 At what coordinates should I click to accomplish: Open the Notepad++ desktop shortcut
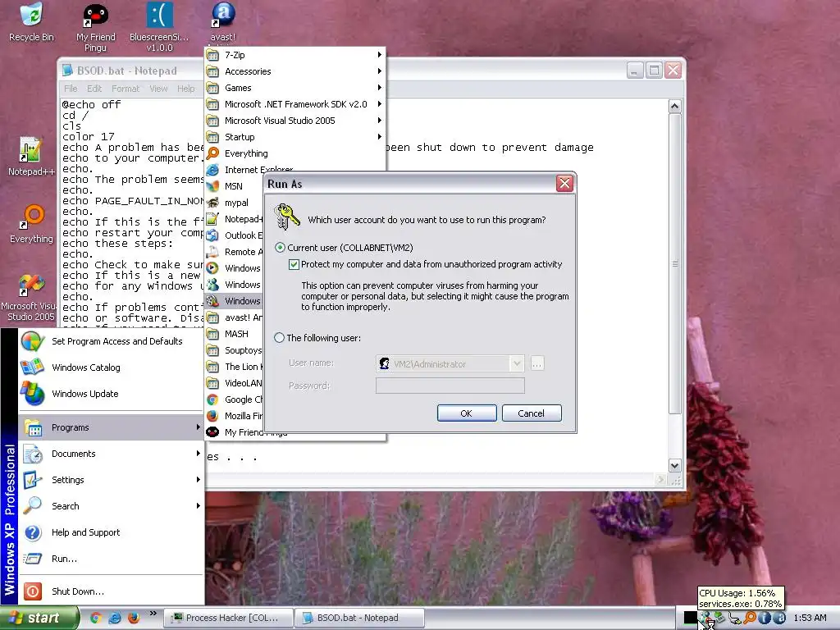coord(31,155)
